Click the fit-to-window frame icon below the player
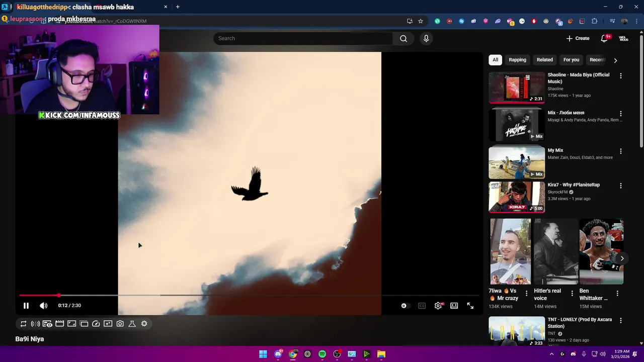 [71, 324]
